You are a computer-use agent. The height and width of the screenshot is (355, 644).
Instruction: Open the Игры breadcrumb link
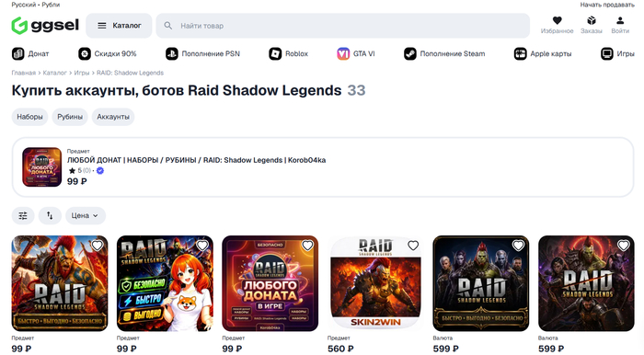point(82,73)
